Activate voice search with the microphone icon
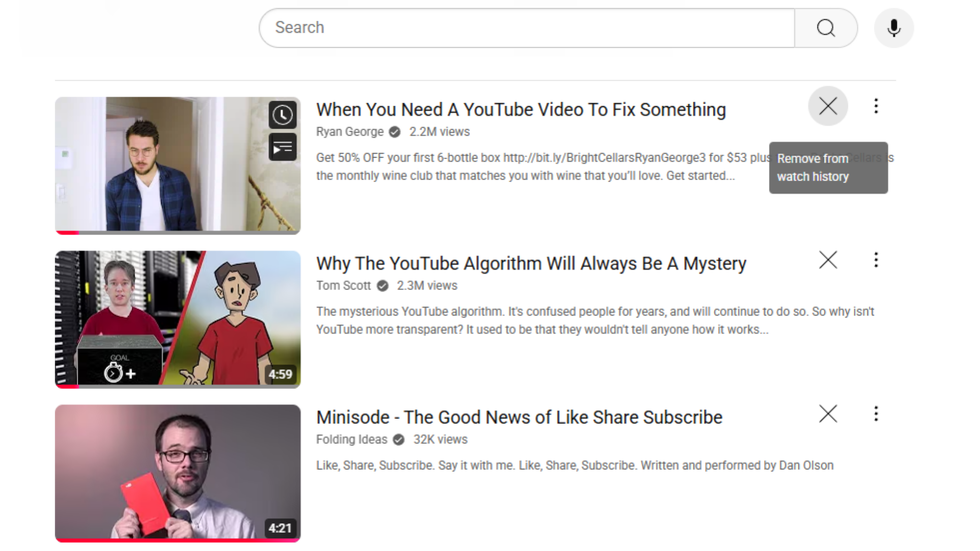 click(893, 27)
